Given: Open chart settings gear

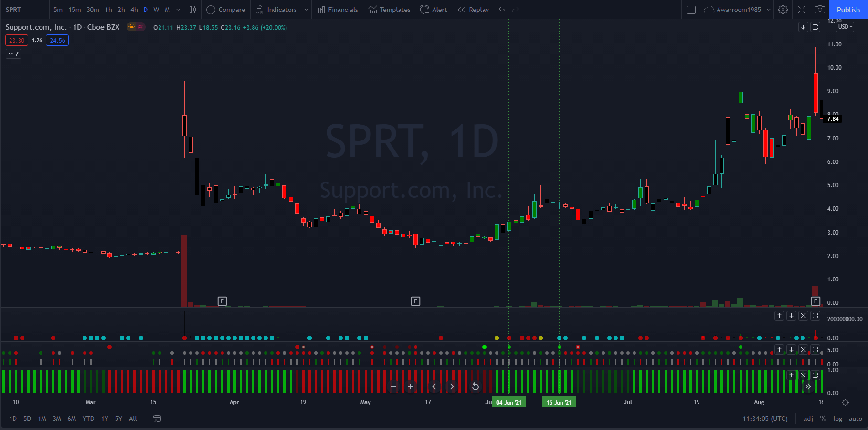Looking at the screenshot, I should coord(783,10).
